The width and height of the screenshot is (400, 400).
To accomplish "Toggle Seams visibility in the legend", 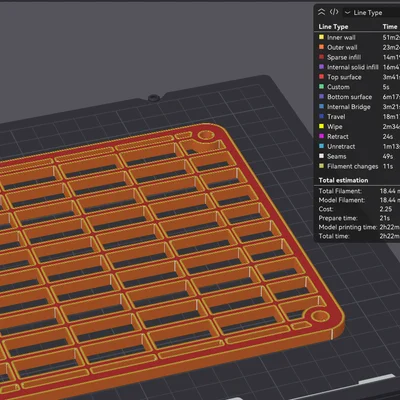I will pyautogui.click(x=357, y=156).
